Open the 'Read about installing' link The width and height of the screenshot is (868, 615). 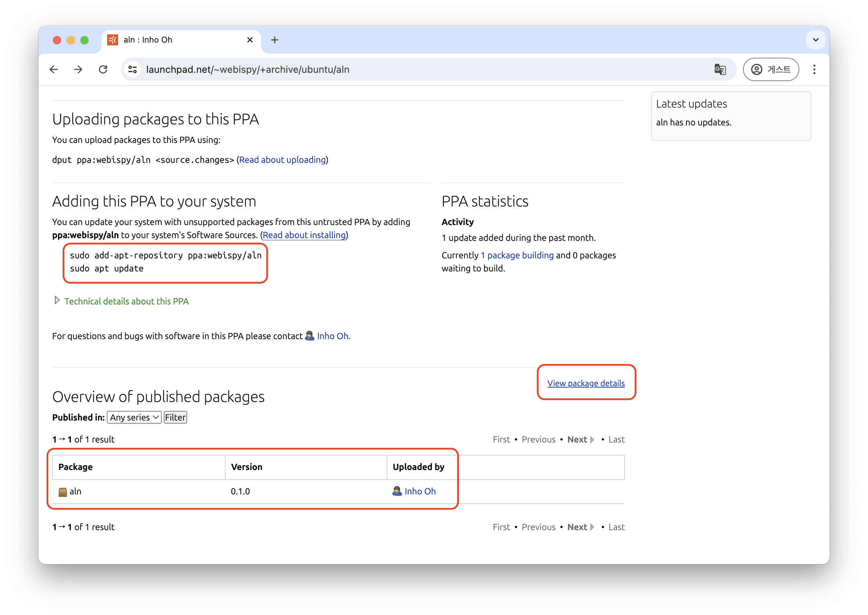coord(304,235)
